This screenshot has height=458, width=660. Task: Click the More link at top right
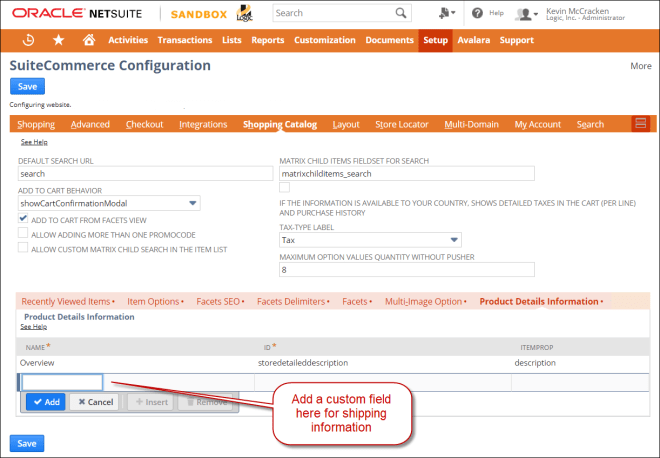(640, 66)
